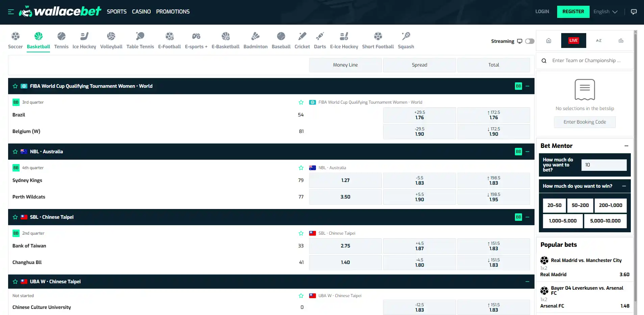Favorite the Brazil vs Belgium match

pos(301,102)
